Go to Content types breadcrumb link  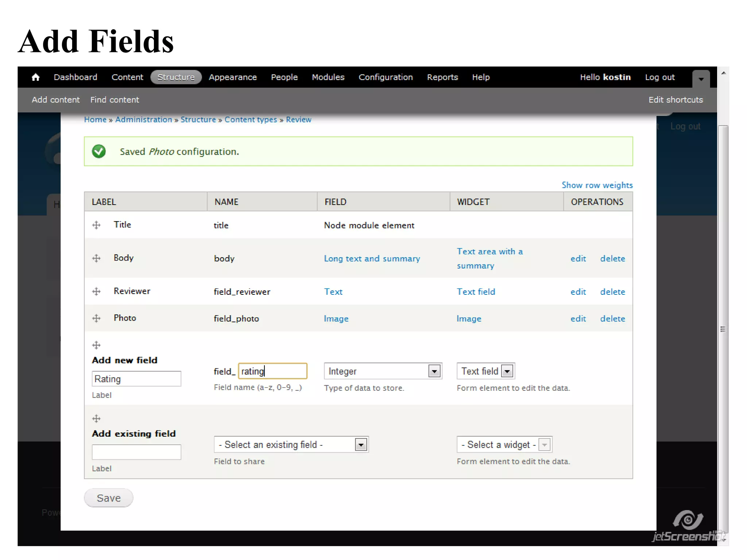coord(251,120)
